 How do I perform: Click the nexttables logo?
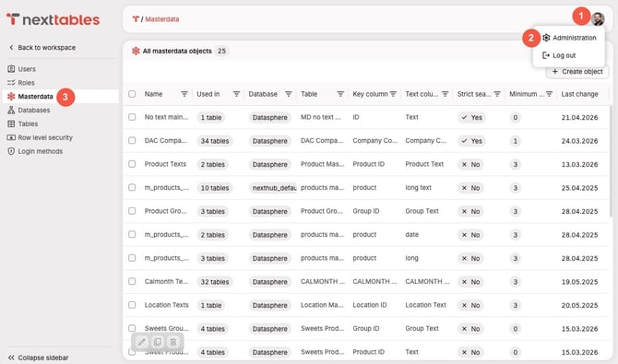coord(53,19)
